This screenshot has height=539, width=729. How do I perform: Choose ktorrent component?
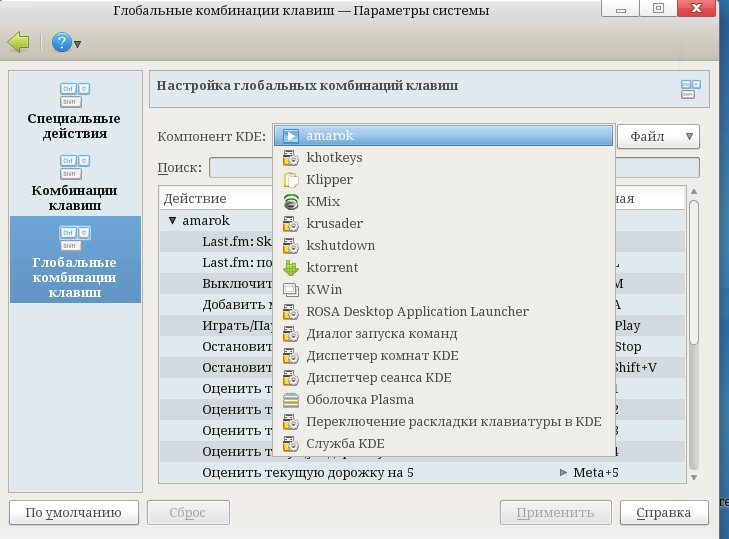pyautogui.click(x=444, y=267)
